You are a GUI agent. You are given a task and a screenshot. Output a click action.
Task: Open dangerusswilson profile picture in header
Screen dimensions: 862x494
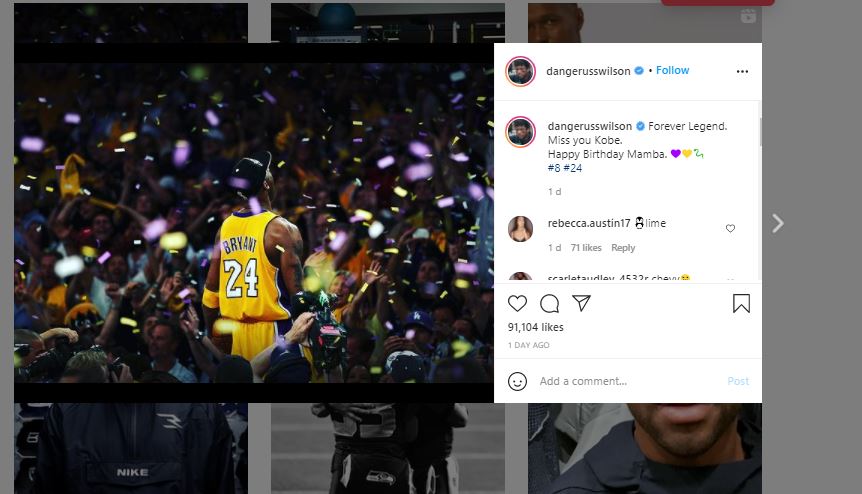(520, 71)
